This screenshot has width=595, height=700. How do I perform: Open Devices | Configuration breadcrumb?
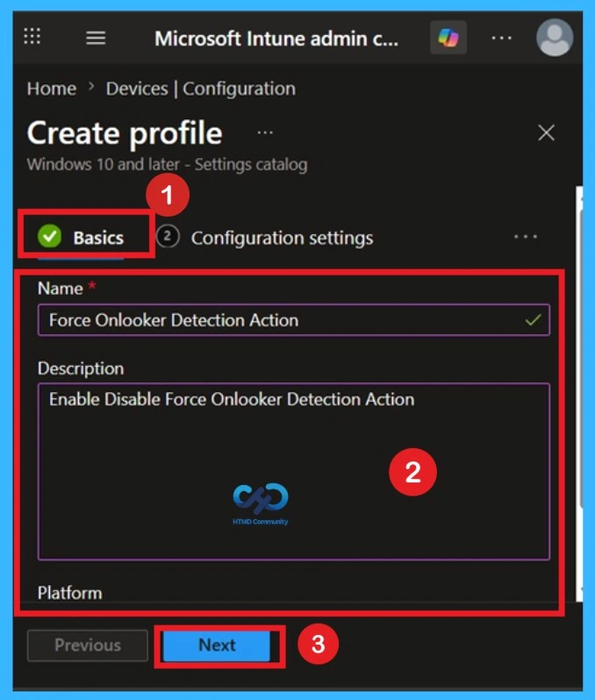pos(201,89)
